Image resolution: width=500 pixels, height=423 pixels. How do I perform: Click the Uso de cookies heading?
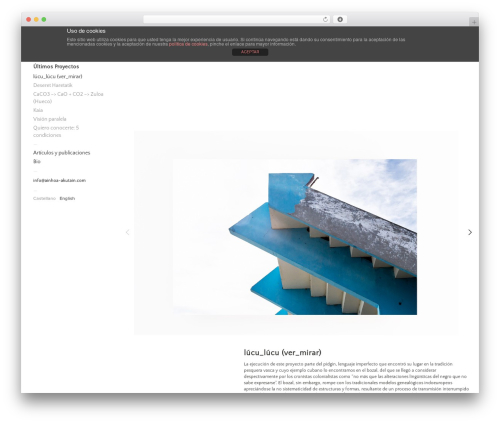pos(86,31)
